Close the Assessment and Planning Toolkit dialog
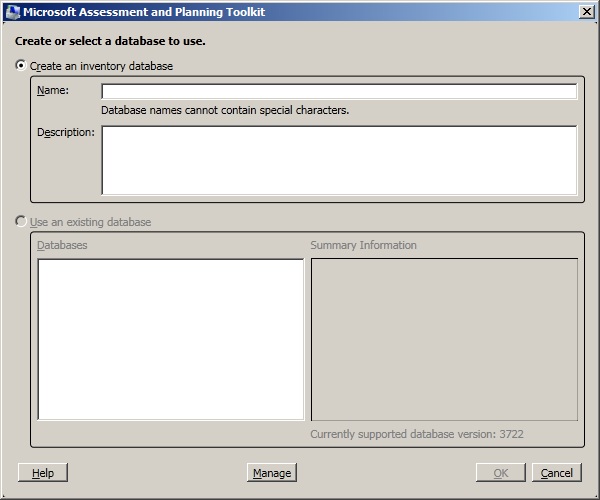Image resolution: width=600 pixels, height=500 pixels. 587,11
